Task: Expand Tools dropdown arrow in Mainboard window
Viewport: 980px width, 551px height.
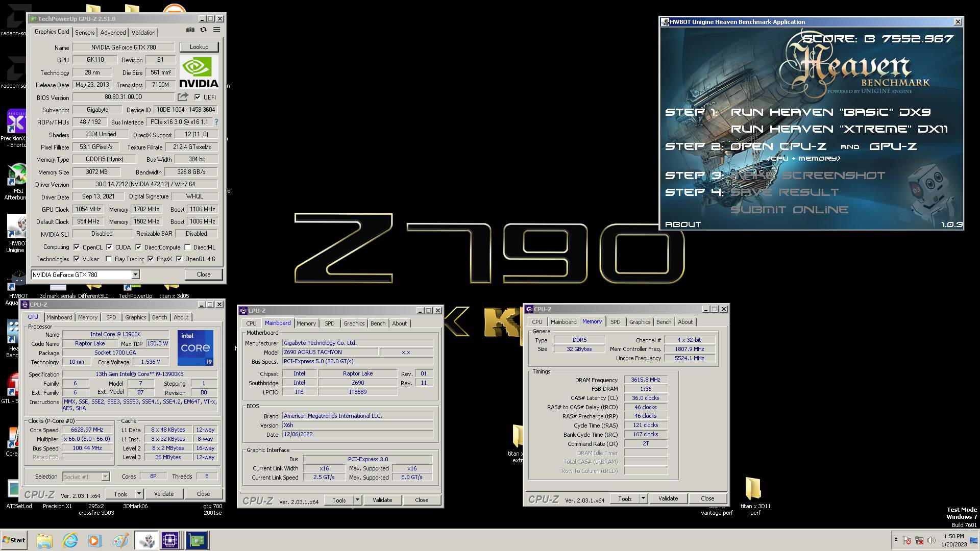Action: click(357, 500)
